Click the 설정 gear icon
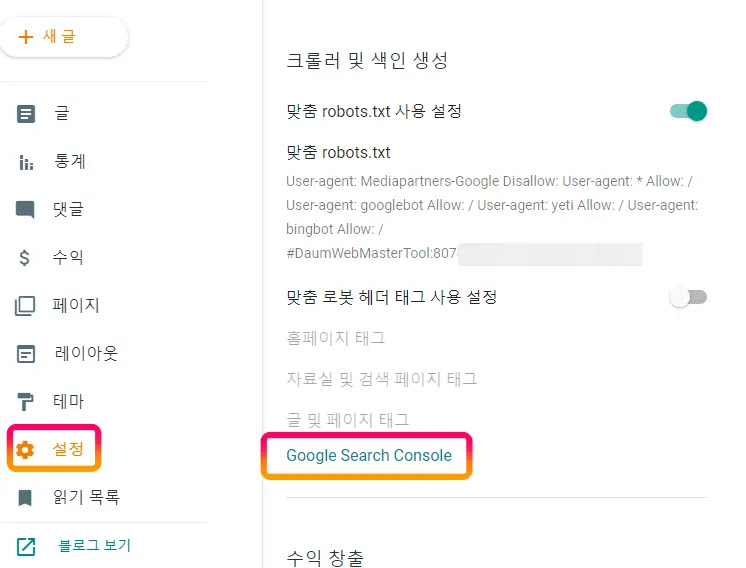Image resolution: width=746 pixels, height=568 pixels. click(25, 450)
